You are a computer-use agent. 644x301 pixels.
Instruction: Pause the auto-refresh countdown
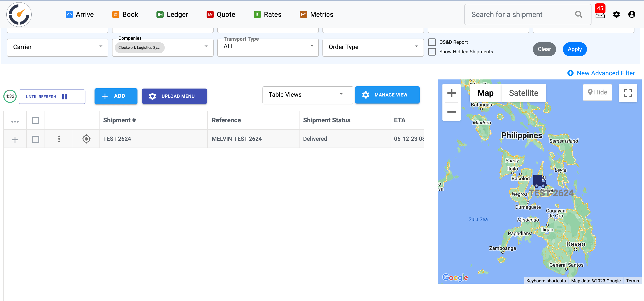(64, 96)
